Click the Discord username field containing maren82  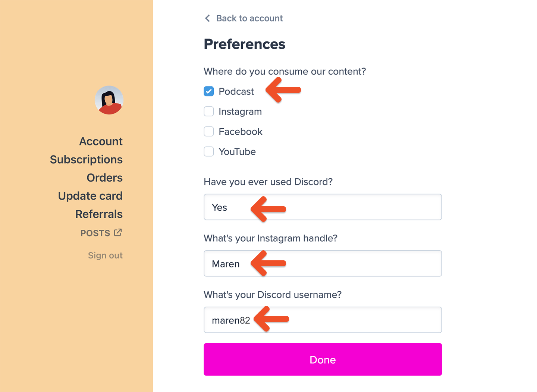(x=323, y=320)
